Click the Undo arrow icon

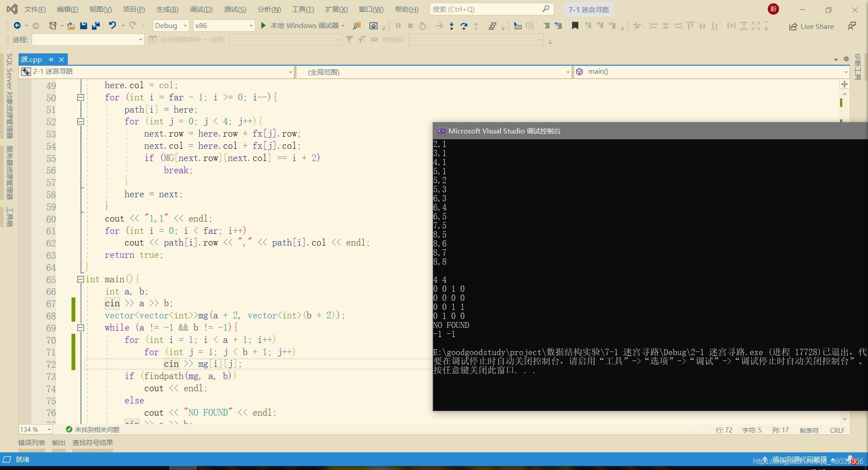click(113, 25)
